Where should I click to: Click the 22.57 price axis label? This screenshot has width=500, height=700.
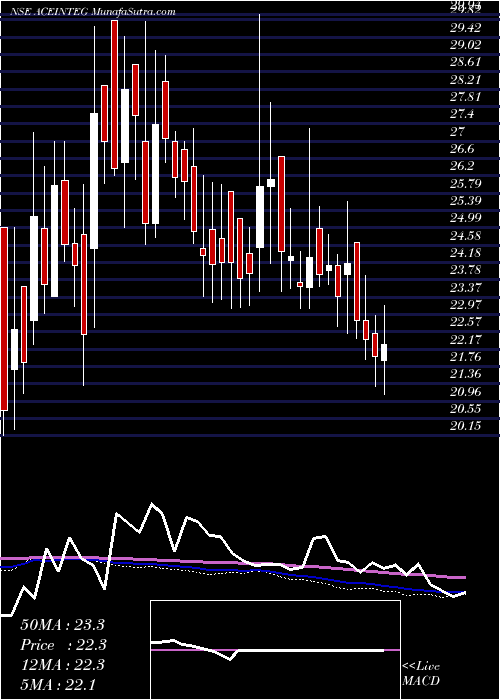(x=465, y=321)
